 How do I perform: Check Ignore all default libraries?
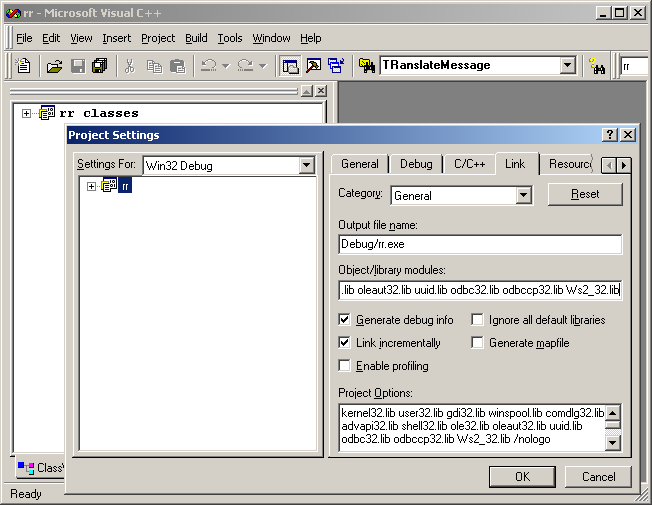pyautogui.click(x=477, y=319)
